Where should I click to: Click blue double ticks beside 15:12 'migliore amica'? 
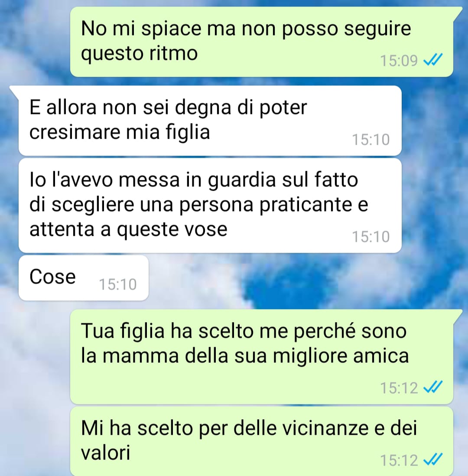(x=433, y=387)
